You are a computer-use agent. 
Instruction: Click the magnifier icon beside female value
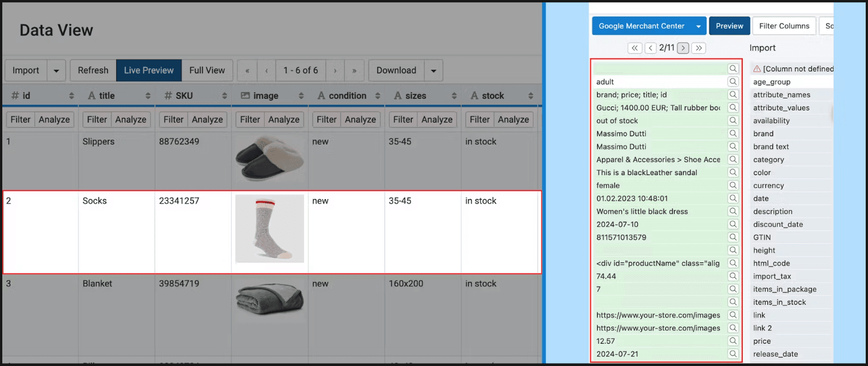click(733, 185)
